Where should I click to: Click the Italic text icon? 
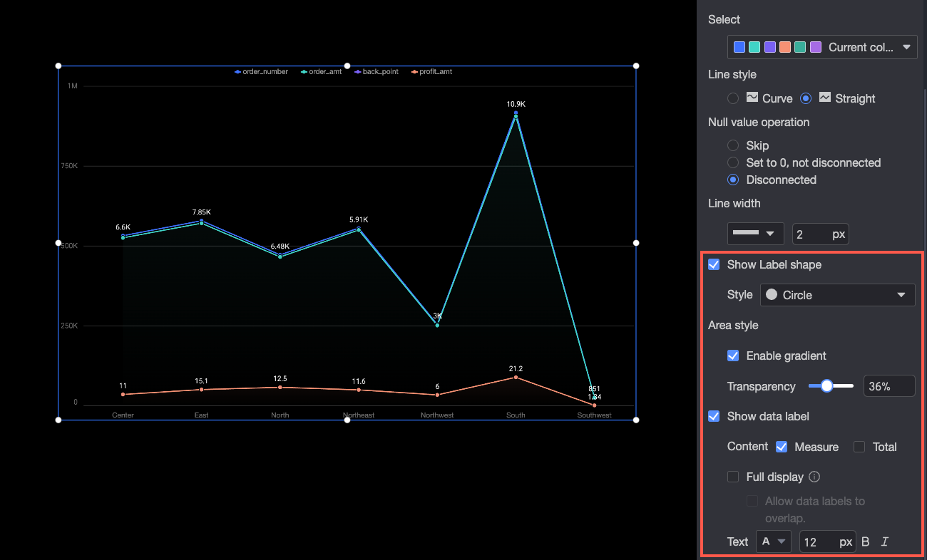[885, 541]
